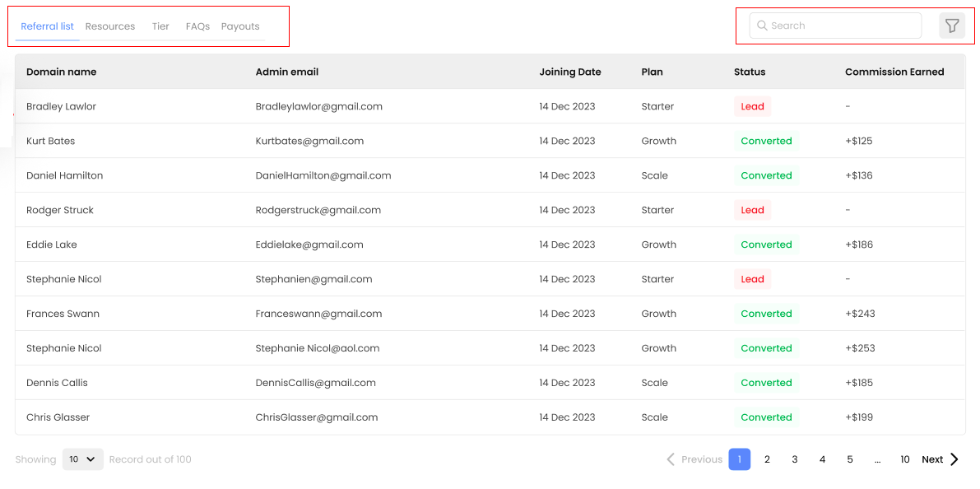
Task: Click Converted status badge for Kurt Bates
Action: [x=766, y=141]
